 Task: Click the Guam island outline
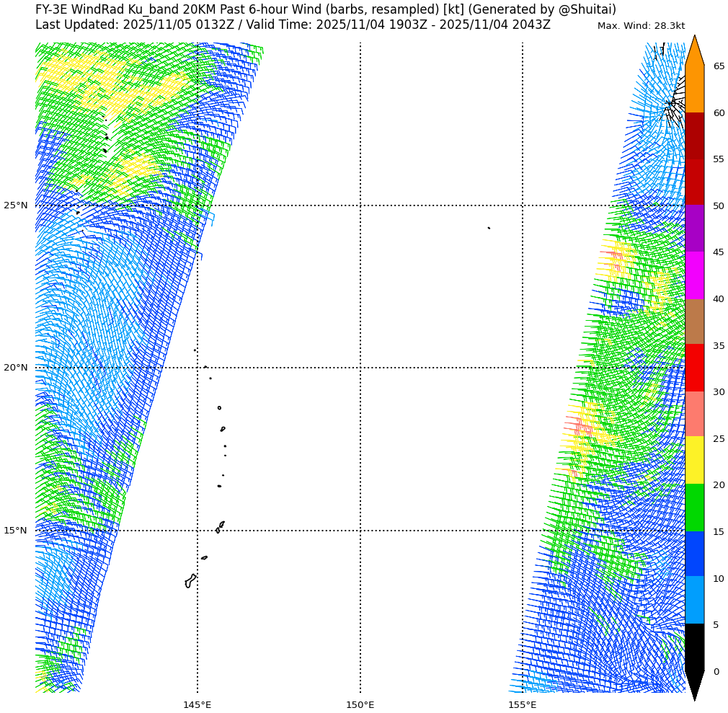click(190, 581)
